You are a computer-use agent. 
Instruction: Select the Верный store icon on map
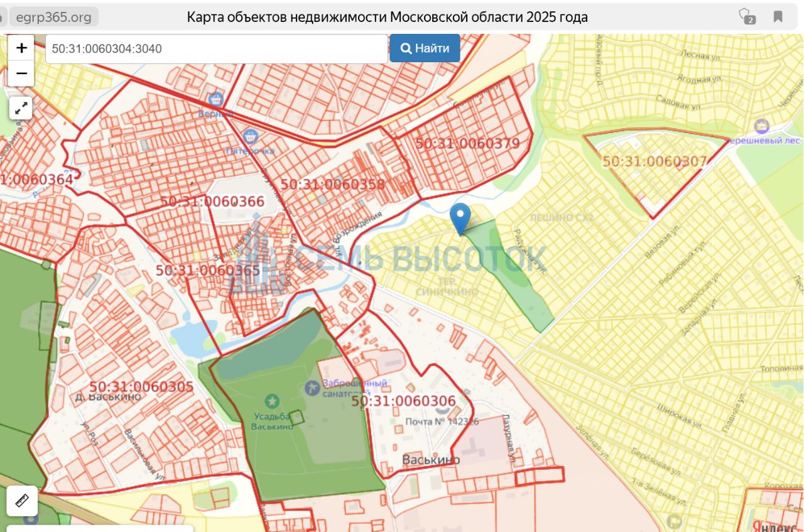coord(216,99)
